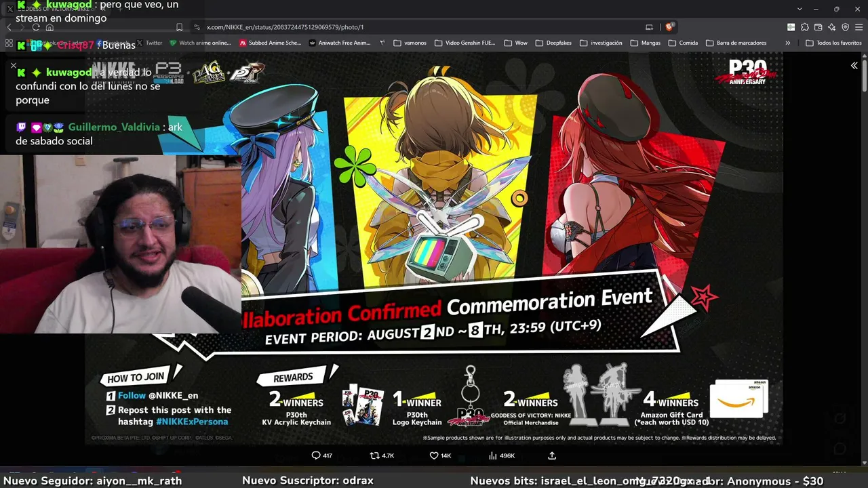
Task: Click the Guillermo_Valdivia chat username
Action: 114,127
